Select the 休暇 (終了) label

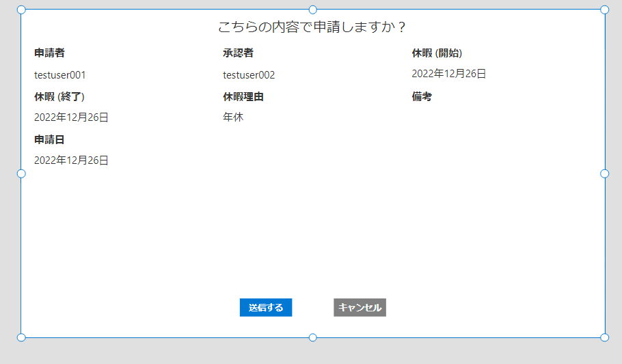59,96
